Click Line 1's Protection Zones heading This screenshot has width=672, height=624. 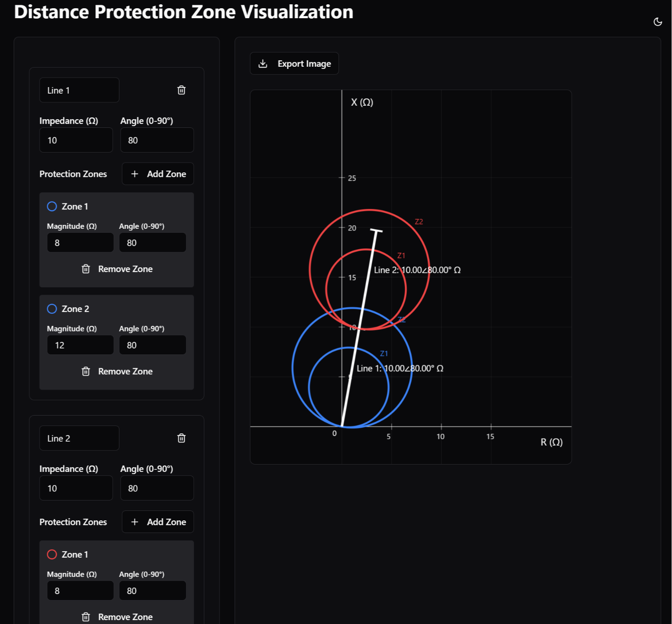point(73,174)
